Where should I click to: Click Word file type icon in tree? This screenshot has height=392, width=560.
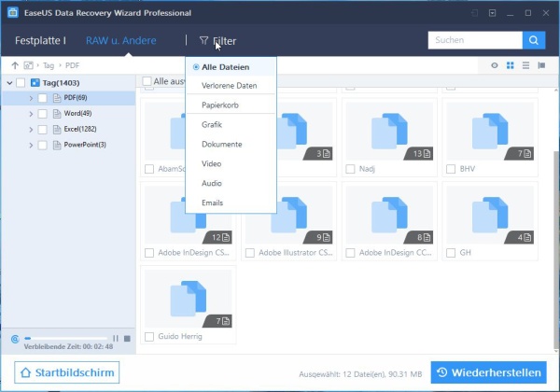pyautogui.click(x=57, y=114)
